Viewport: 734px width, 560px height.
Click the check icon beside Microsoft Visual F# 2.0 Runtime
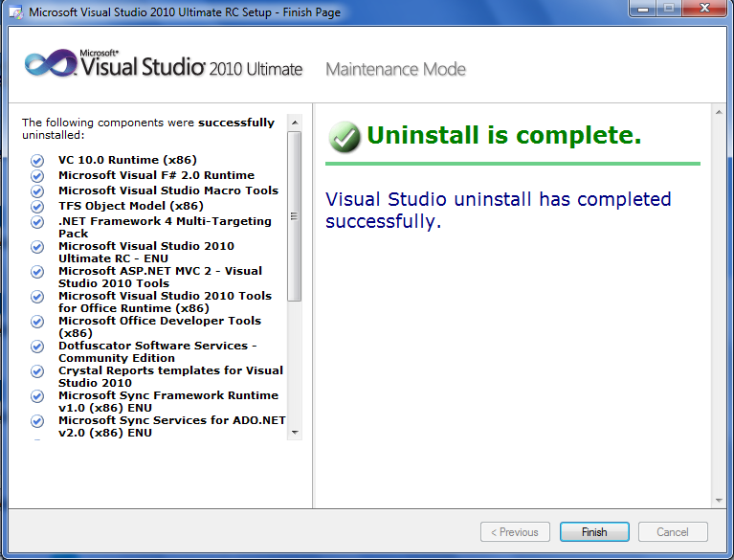coord(37,176)
